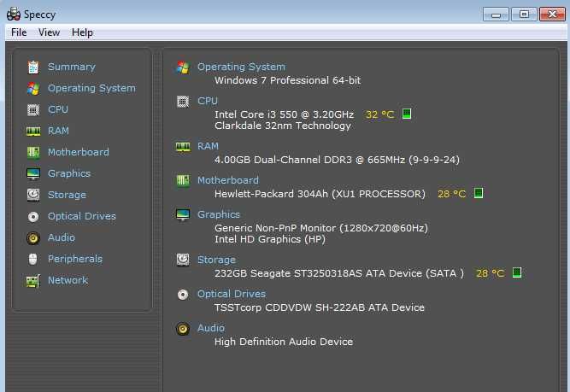Viewport: 570px width, 392px height.
Task: Click the 232GB Seagate ST3250318AS text
Action: coord(339,273)
